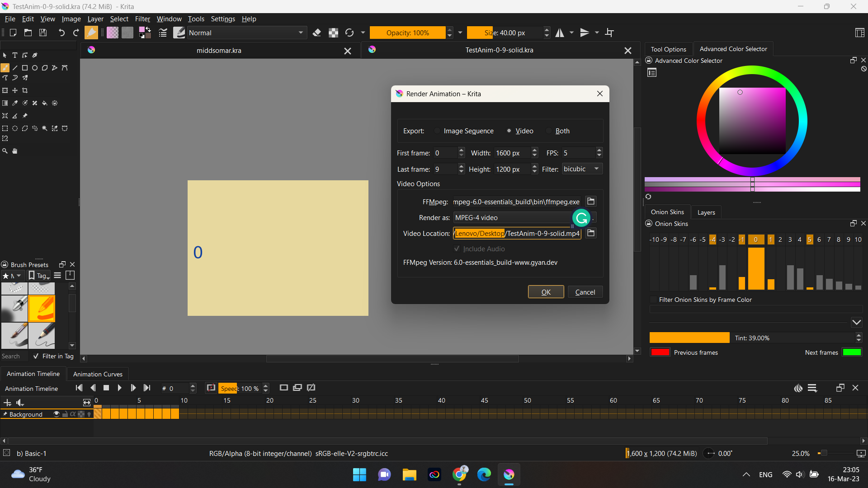Cancel the Render Animation dialog

click(585, 292)
